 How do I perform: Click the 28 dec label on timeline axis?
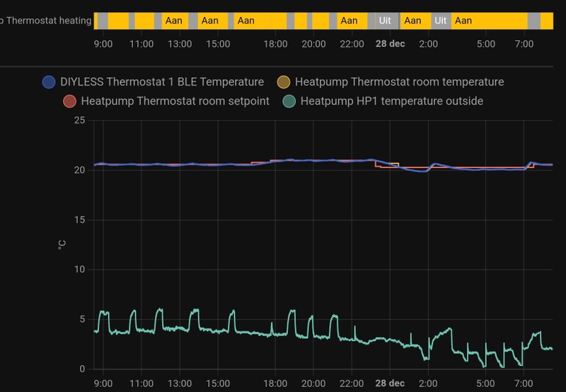(390, 44)
